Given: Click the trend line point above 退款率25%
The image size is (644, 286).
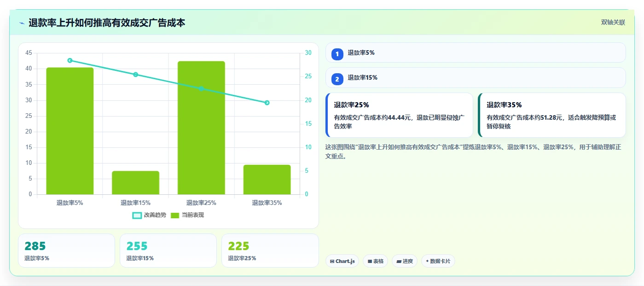Looking at the screenshot, I should pyautogui.click(x=201, y=88).
